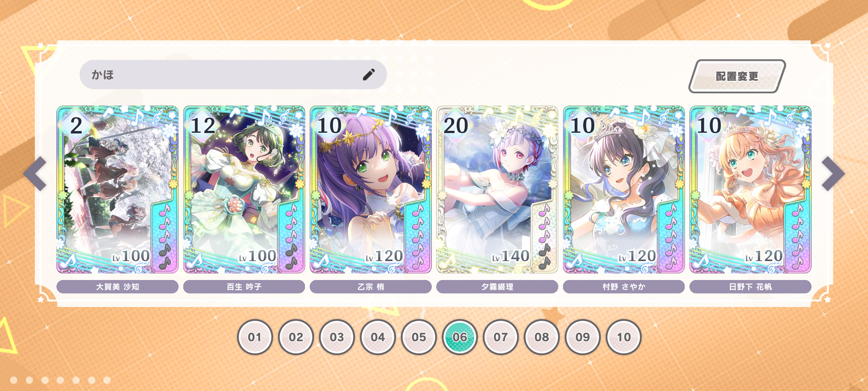Select the 村野 さやか card
The width and height of the screenshot is (868, 391).
(624, 190)
